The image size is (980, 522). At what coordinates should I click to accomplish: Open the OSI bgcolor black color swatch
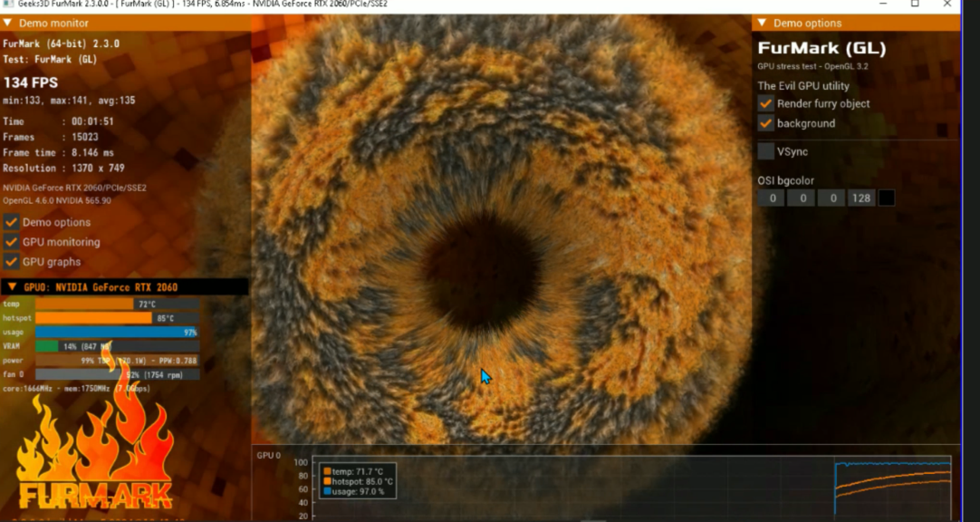pos(886,198)
